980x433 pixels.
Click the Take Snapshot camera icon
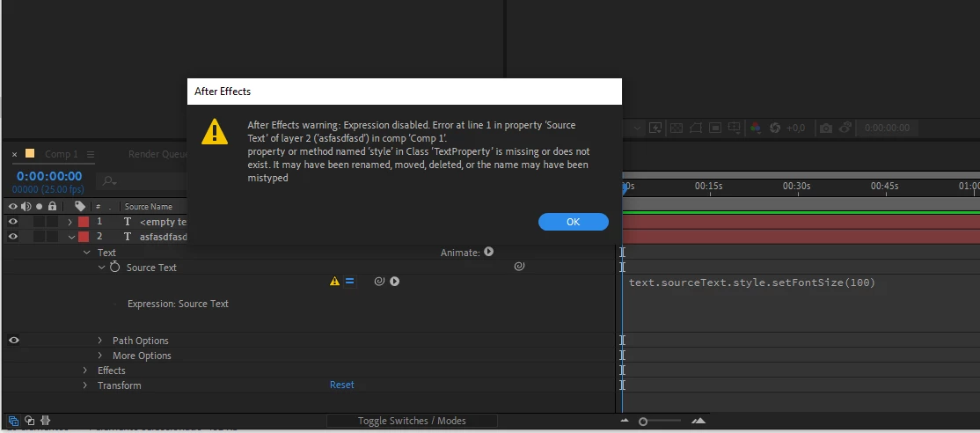(x=826, y=128)
